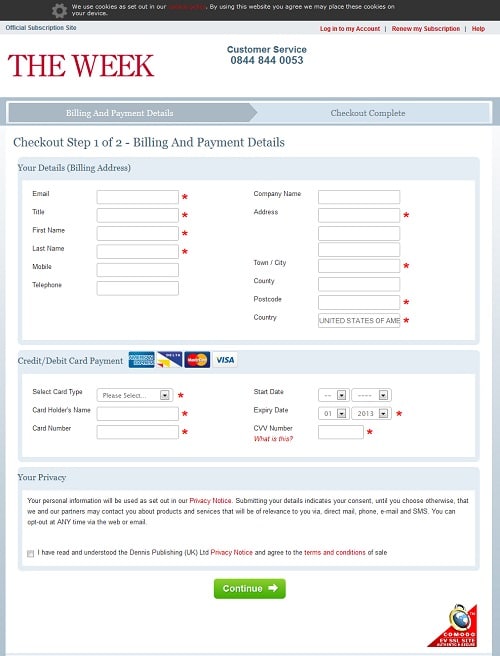Click the Title input field

pyautogui.click(x=138, y=215)
